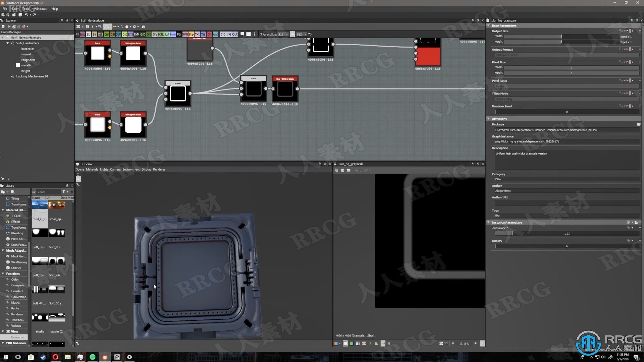Image resolution: width=644 pixels, height=362 pixels.
Task: Select the Renderer tab in 3D View
Action: pyautogui.click(x=159, y=169)
